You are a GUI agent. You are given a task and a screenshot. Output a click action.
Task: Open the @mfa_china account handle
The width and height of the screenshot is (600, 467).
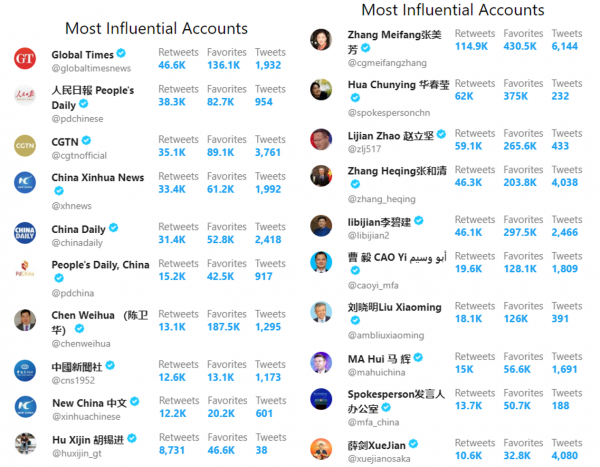pyautogui.click(x=373, y=422)
